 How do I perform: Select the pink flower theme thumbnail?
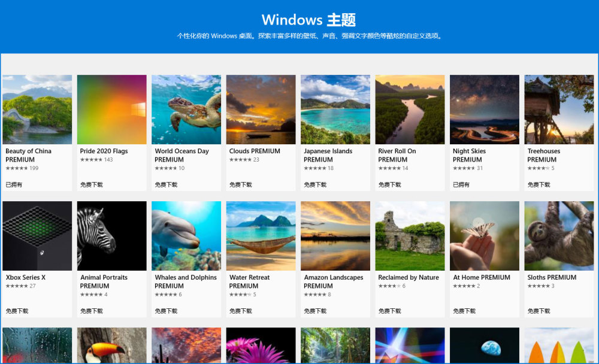pyautogui.click(x=261, y=345)
